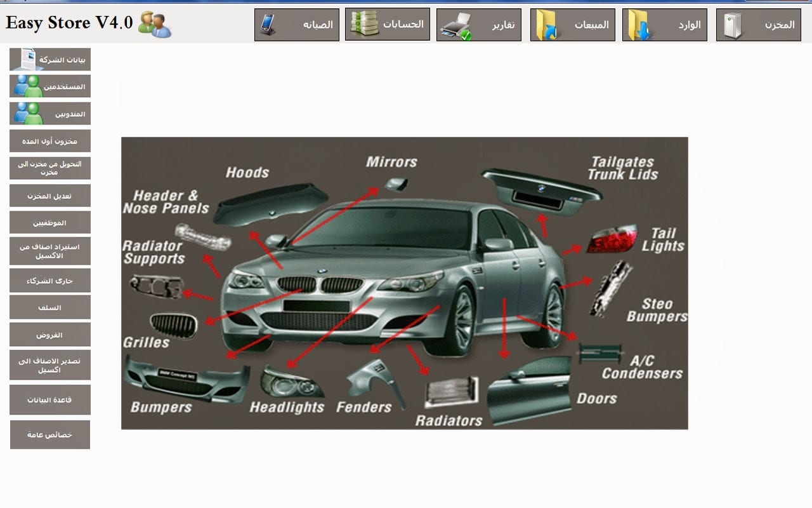Click the car parts diagram image

pos(404,283)
